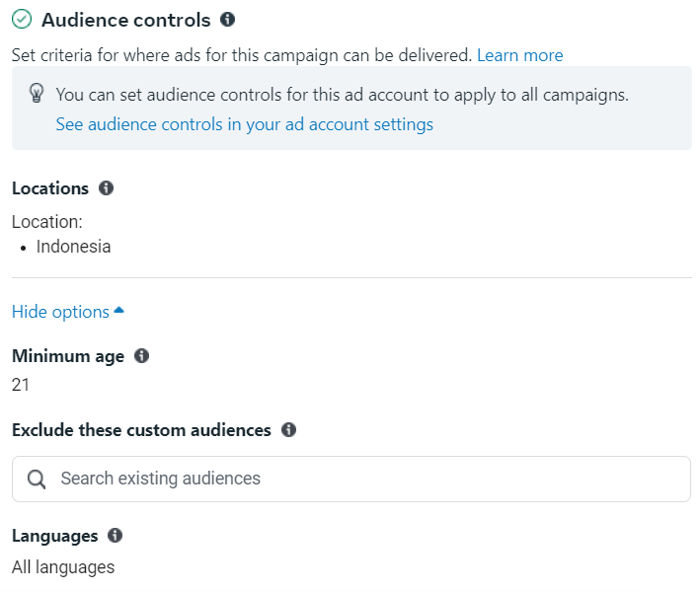The height and width of the screenshot is (592, 700).
Task: Open the Locations info tooltip icon
Action: click(x=106, y=187)
